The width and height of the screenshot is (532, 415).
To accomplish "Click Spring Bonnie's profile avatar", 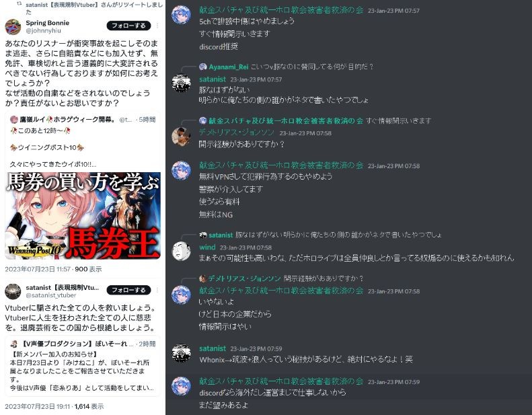I will pos(13,27).
